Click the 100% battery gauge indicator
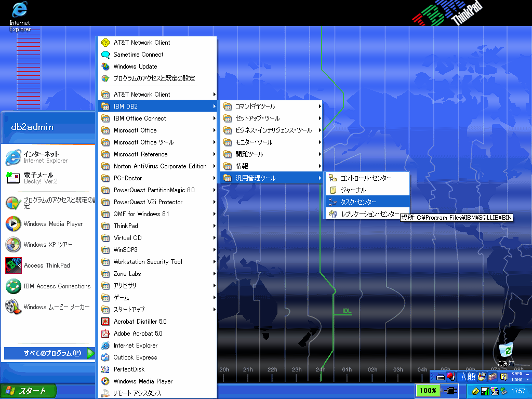Screen dimensions: 532x399 pyautogui.click(x=428, y=391)
